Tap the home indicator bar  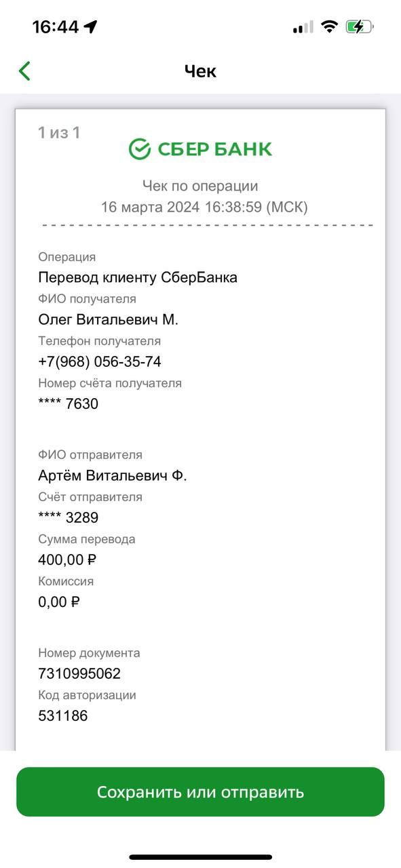200,857
